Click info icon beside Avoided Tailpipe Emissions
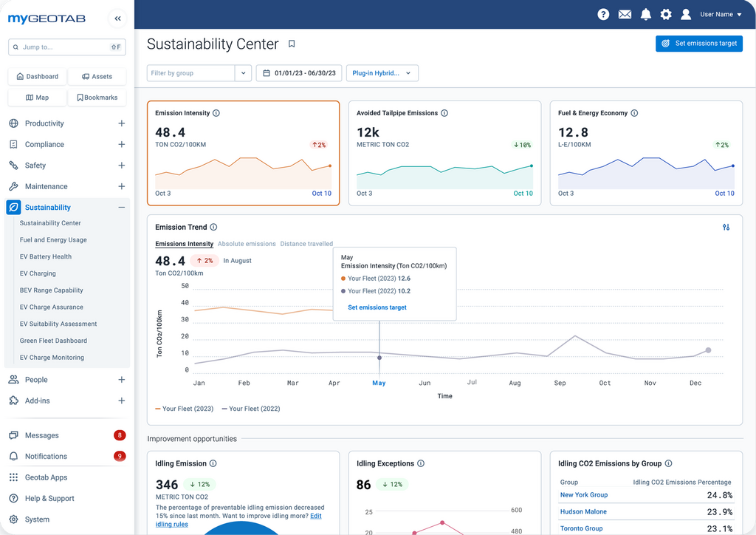The image size is (756, 535). 444,113
